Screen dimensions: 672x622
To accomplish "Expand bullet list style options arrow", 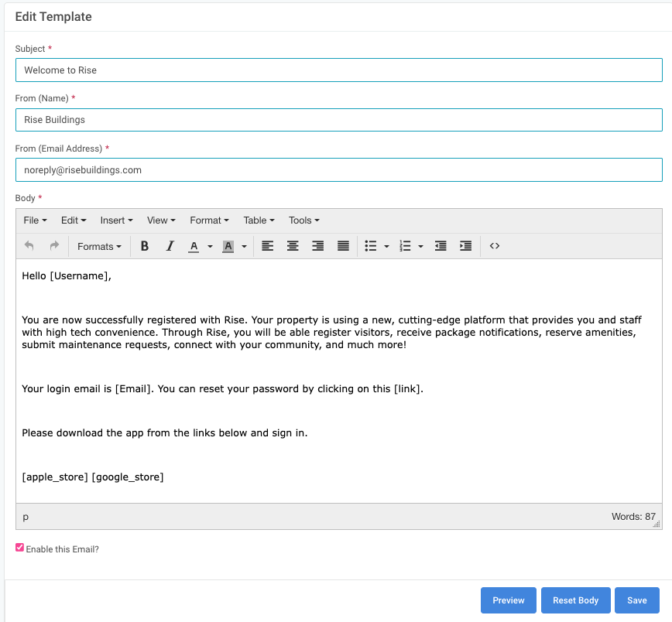I will (x=386, y=246).
